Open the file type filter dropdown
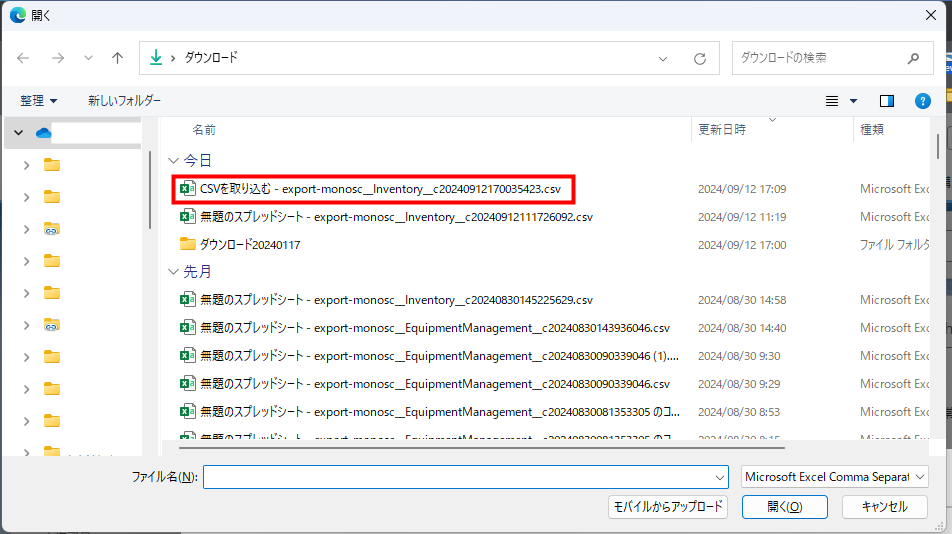952x534 pixels. point(835,477)
